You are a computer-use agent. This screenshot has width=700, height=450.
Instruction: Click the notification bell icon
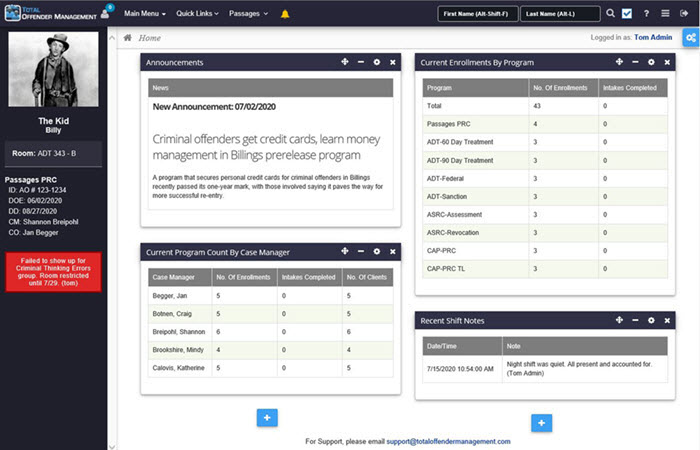285,14
